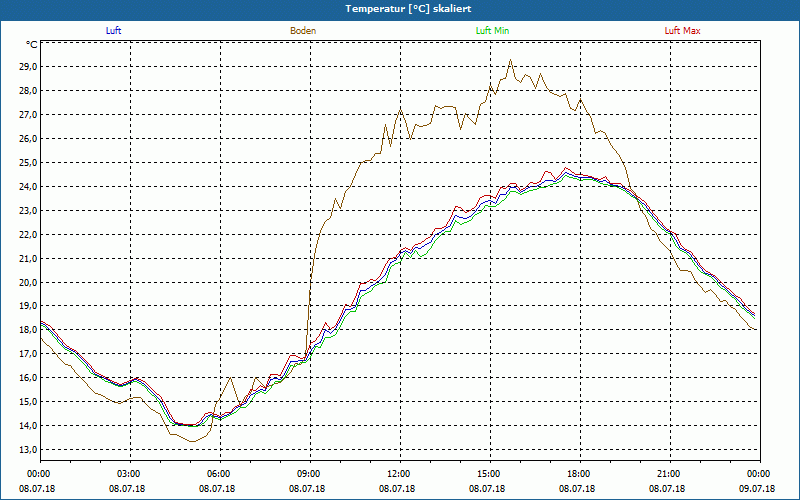This screenshot has width=800, height=500.
Task: Click the 25,0 y-axis value
Action: click(28, 163)
